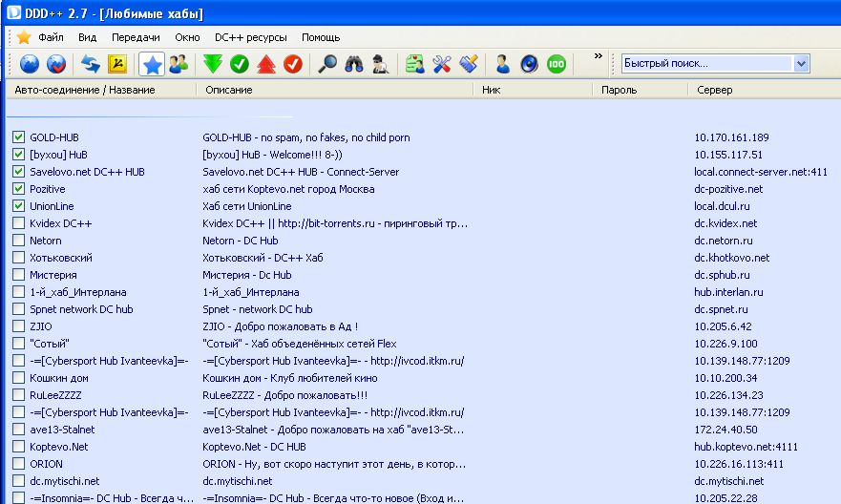Expand the quick search dropdown arrow
Viewport: 841px width, 504px height.
(801, 64)
